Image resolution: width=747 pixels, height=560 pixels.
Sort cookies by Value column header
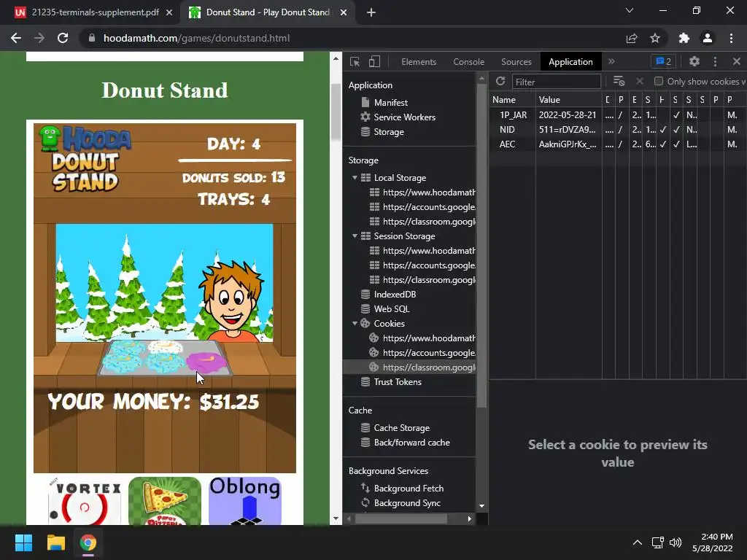(x=569, y=99)
